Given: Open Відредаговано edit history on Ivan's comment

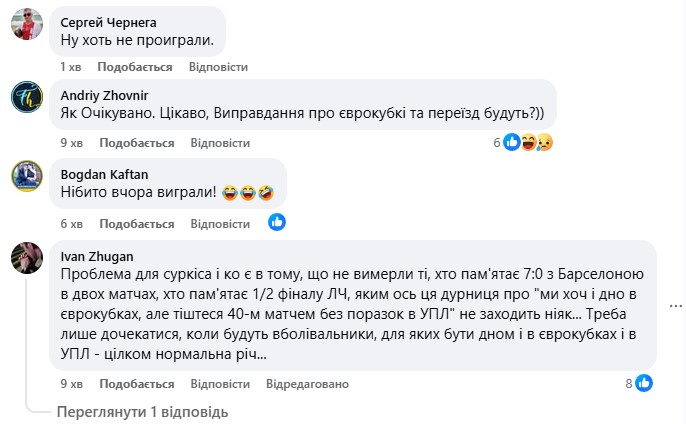Looking at the screenshot, I should [305, 384].
